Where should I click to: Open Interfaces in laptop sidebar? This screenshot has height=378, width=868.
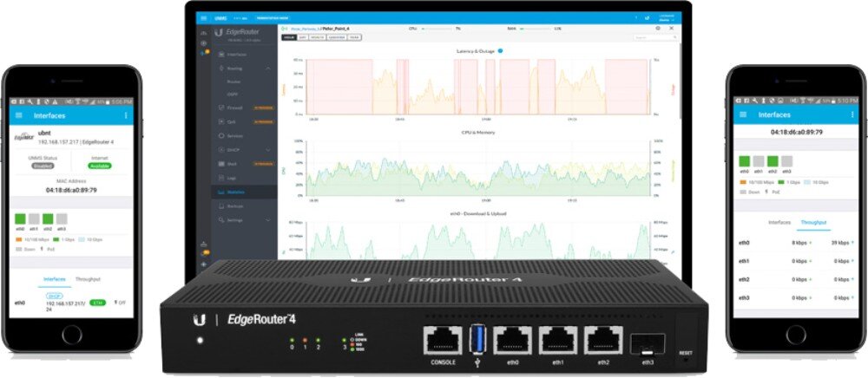237,54
